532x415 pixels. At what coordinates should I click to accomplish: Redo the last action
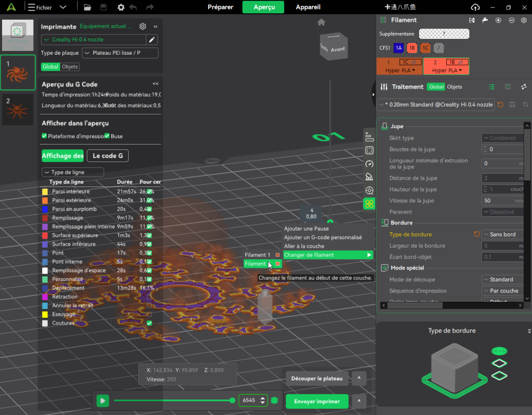(x=149, y=7)
